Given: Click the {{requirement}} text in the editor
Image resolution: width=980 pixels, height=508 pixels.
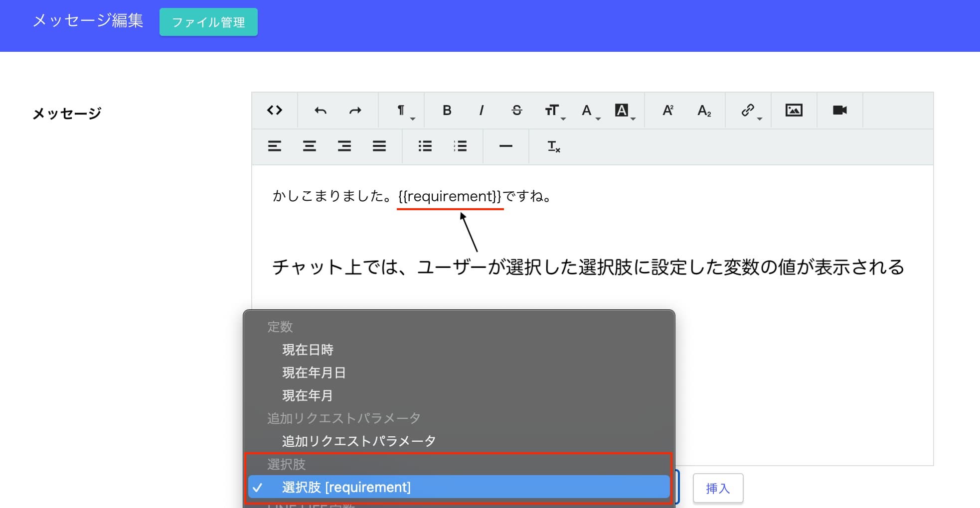Looking at the screenshot, I should (450, 196).
